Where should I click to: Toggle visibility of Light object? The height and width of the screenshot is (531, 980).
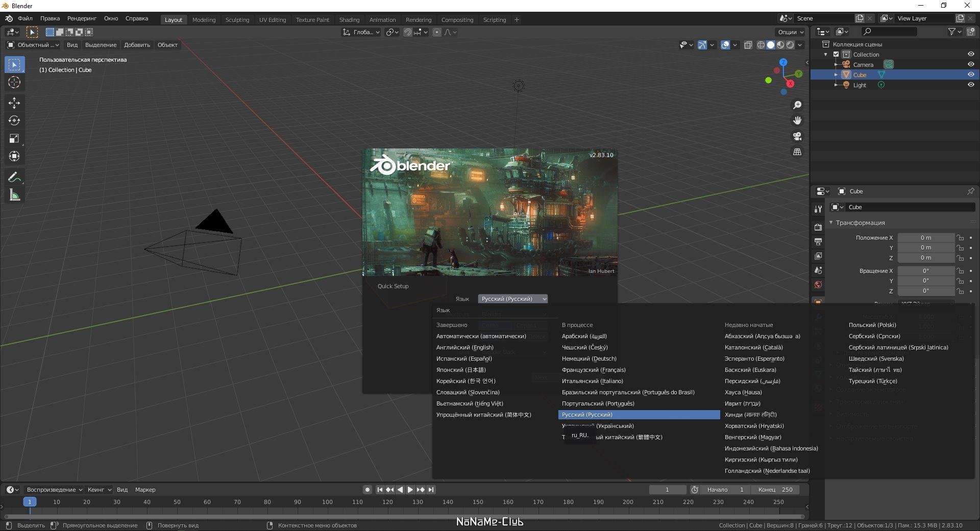click(x=970, y=85)
